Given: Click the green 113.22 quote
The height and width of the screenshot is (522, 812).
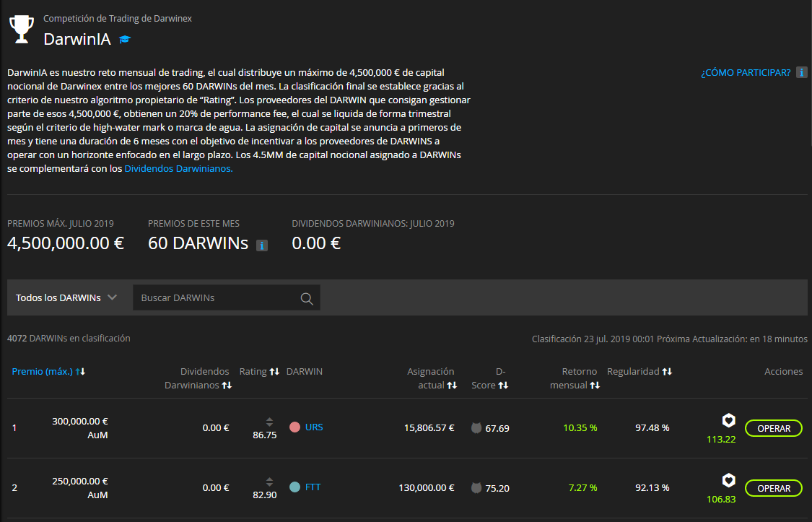Looking at the screenshot, I should click(721, 440).
